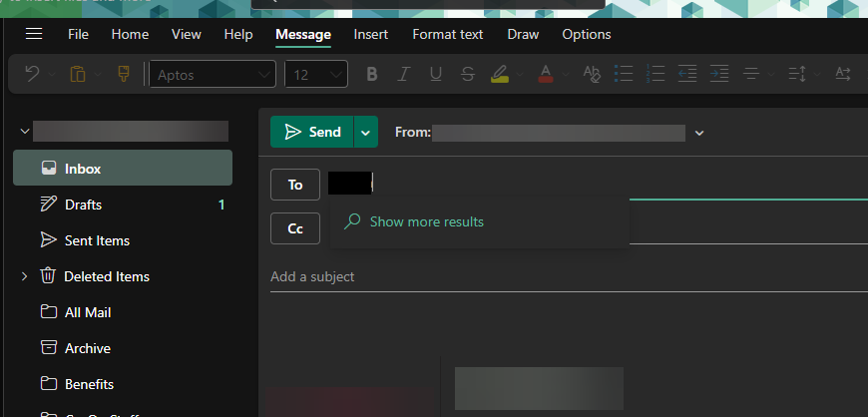Toggle Underline formatting
868x417 pixels.
(x=436, y=74)
